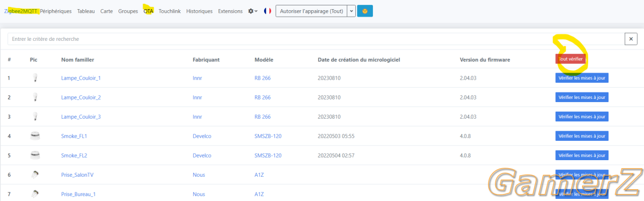Check updates for Lampe_Couloir_3
Image resolution: width=644 pixels, height=201 pixels.
tap(582, 117)
